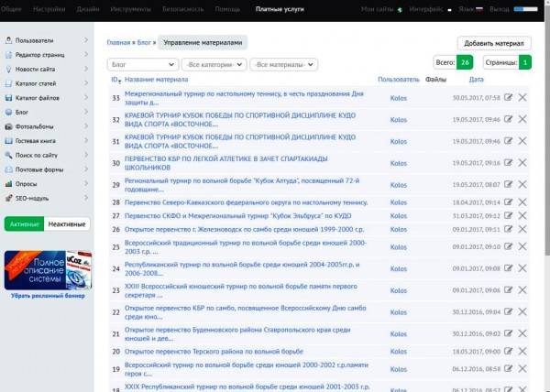Sort by Название материала header
This screenshot has height=392, width=550.
pos(157,80)
